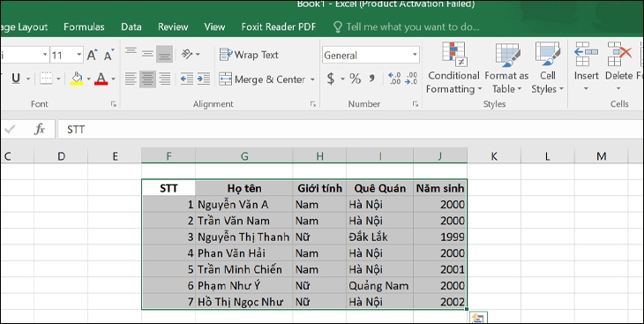Apply Percent Style format
The width and height of the screenshot is (644, 324).
click(x=356, y=78)
